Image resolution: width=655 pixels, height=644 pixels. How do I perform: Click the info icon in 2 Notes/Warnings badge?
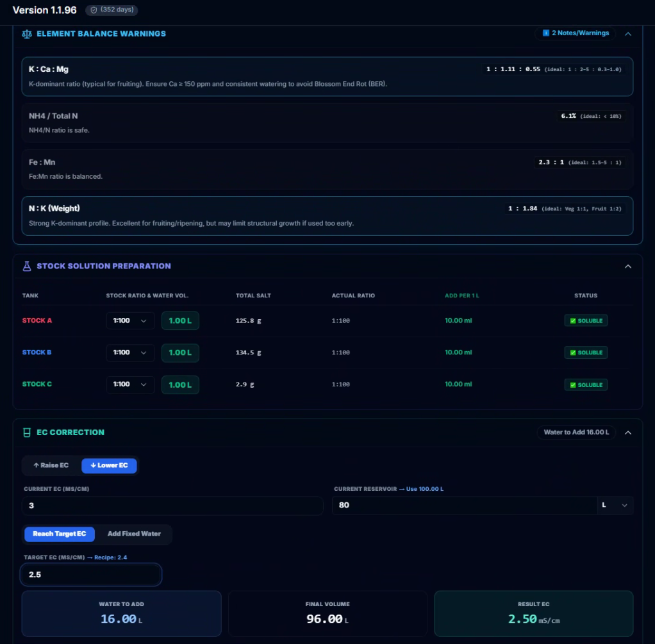(x=545, y=33)
